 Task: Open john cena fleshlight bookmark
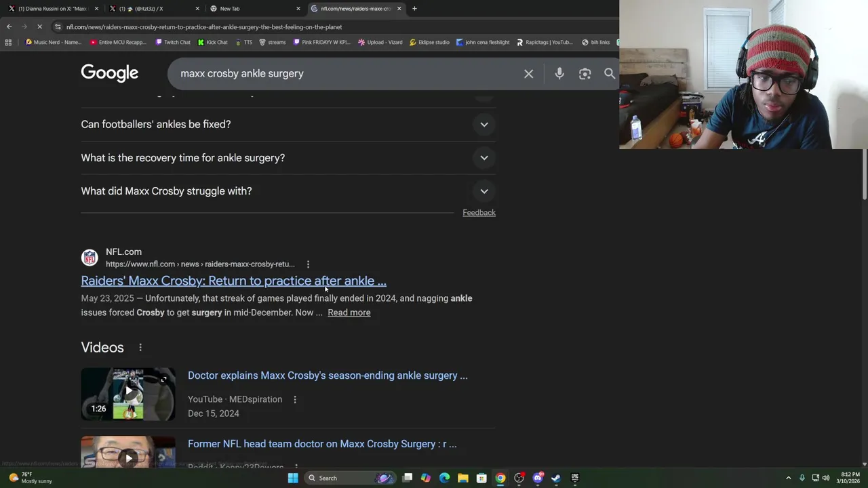[x=483, y=42]
